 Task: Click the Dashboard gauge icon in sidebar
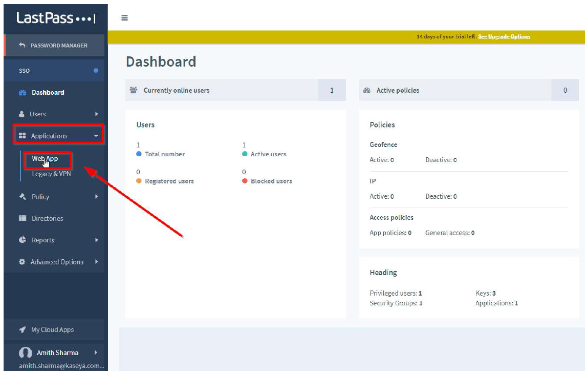pyautogui.click(x=22, y=93)
